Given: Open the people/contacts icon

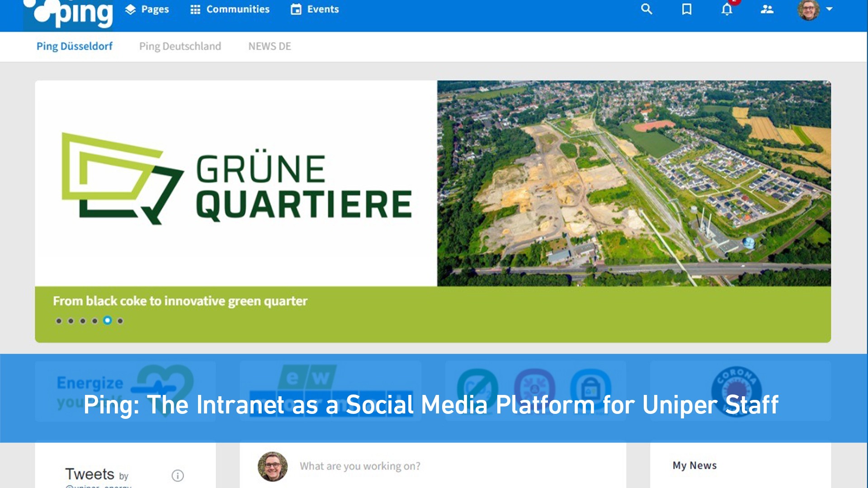Looking at the screenshot, I should click(766, 9).
